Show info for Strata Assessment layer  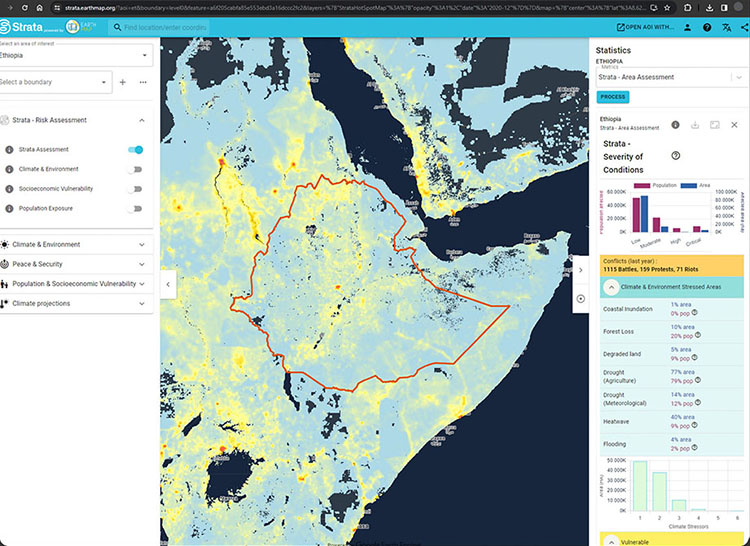[9, 150]
